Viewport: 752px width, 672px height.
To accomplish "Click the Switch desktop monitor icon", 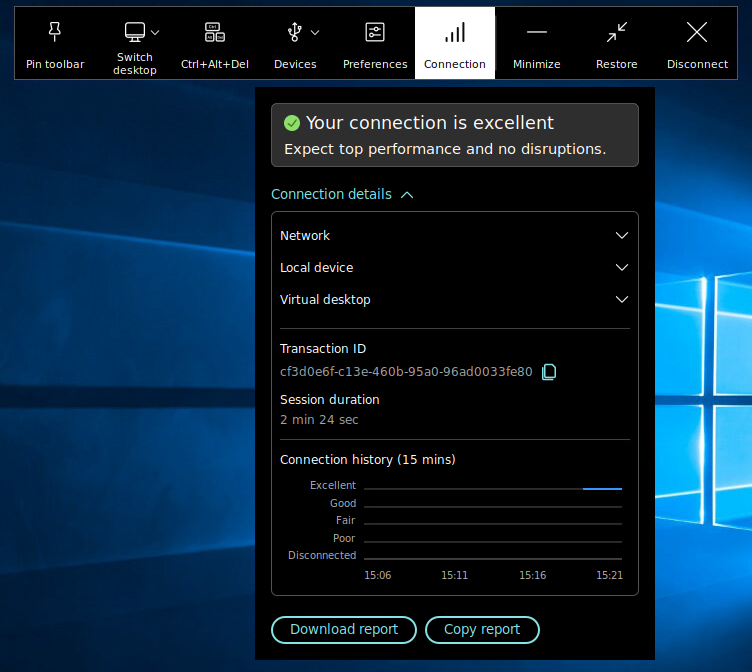I will [x=134, y=32].
